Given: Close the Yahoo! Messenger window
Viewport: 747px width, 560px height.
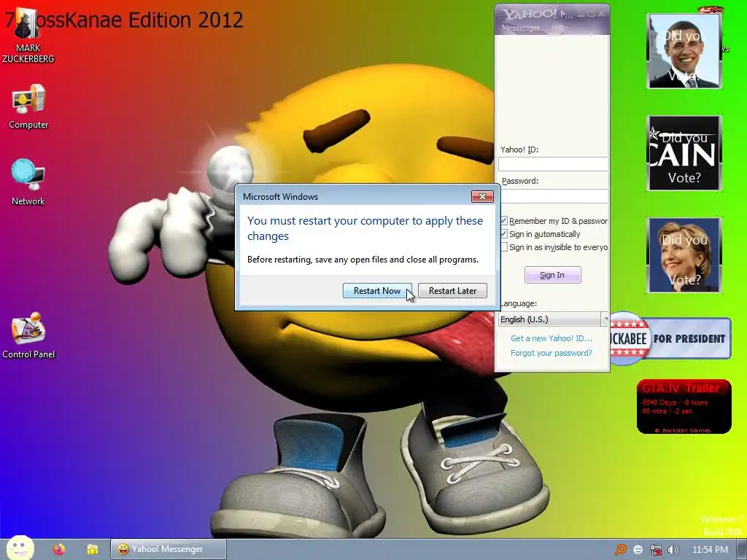Looking at the screenshot, I should click(x=602, y=15).
